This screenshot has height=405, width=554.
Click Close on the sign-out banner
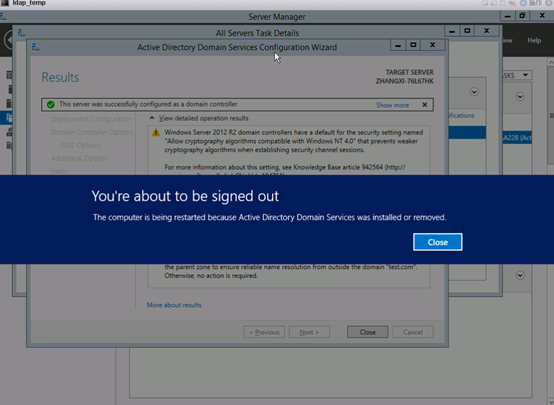point(437,242)
